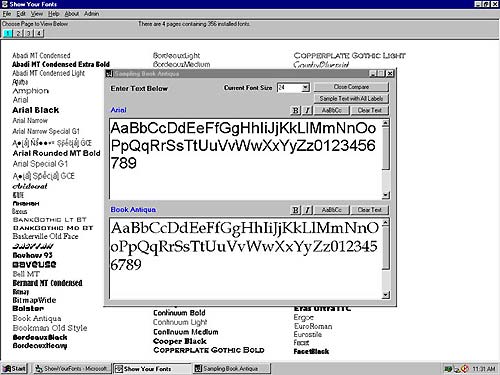The width and height of the screenshot is (500, 375).
Task: Click the Close Compare button
Action: [351, 87]
